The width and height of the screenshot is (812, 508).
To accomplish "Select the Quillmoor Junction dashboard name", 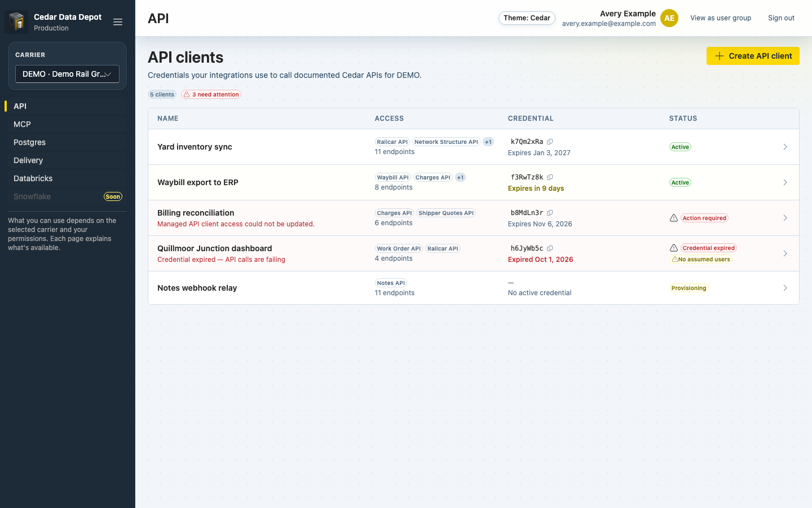I will [x=215, y=248].
